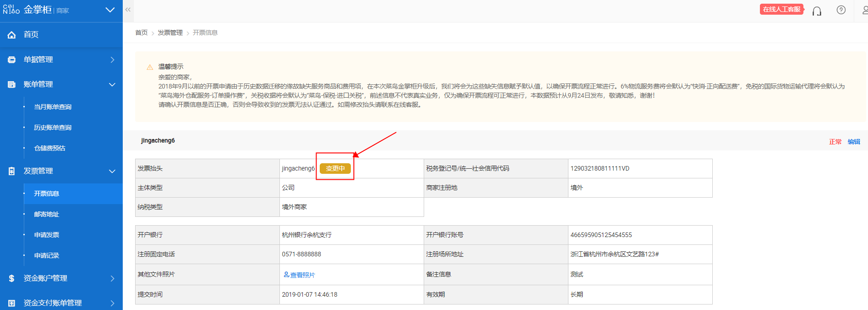Click phone number 0571-8888888
868x310 pixels.
[x=301, y=254]
